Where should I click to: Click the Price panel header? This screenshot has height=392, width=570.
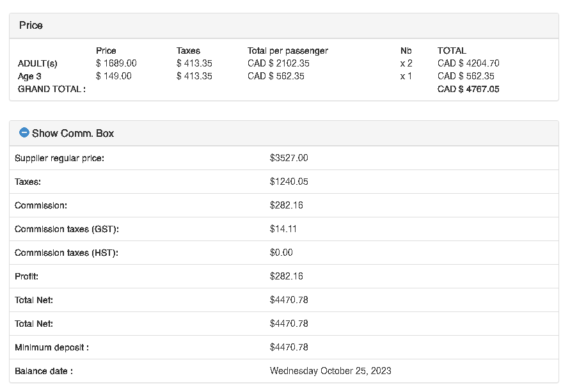(31, 26)
